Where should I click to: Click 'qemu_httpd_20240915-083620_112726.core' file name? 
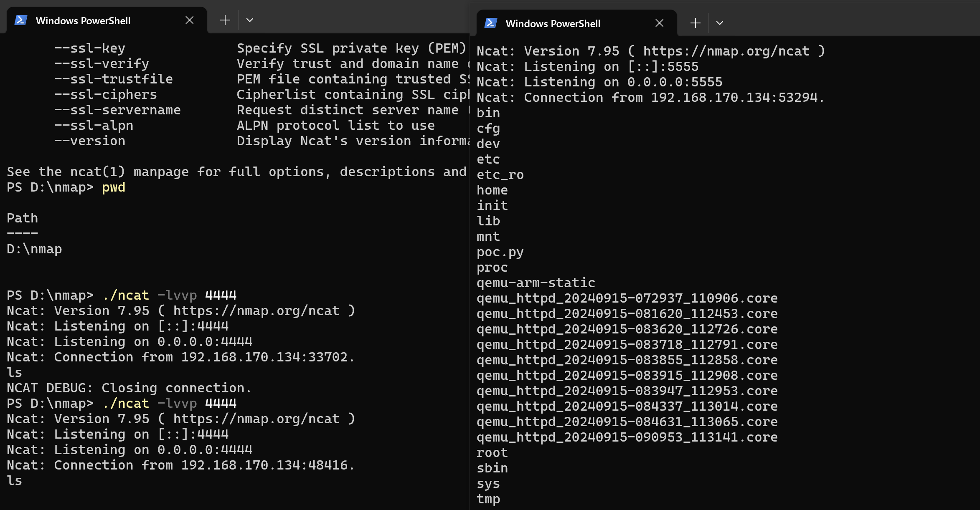point(627,329)
